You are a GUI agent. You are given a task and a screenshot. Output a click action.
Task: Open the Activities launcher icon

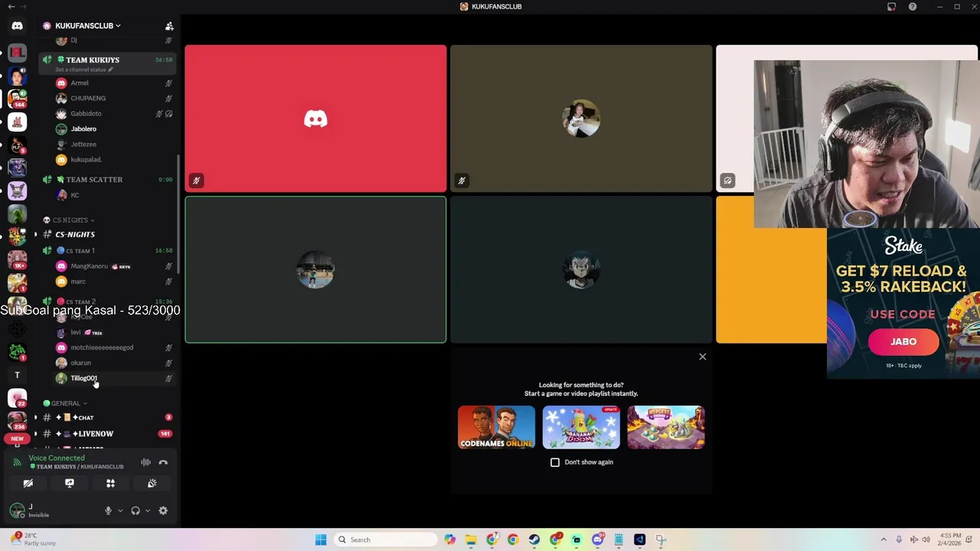pyautogui.click(x=110, y=483)
